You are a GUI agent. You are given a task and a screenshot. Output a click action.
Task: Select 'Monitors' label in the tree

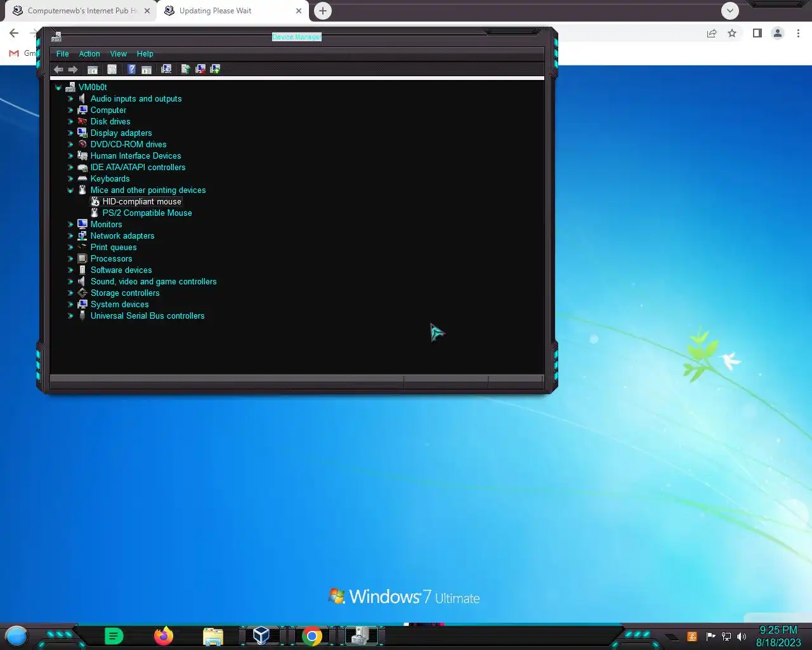107,225
